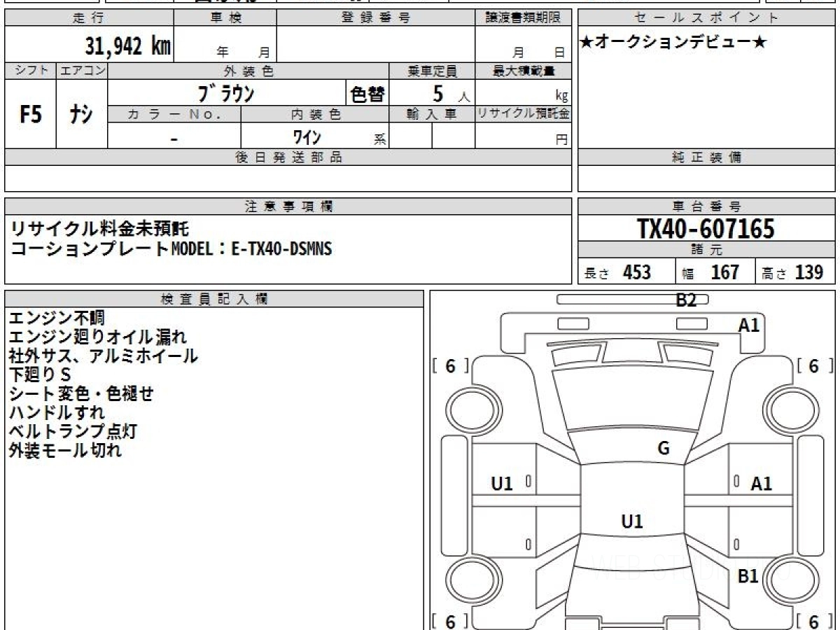Select the note シート変色・色褪せ
The width and height of the screenshot is (840, 630).
point(81,393)
